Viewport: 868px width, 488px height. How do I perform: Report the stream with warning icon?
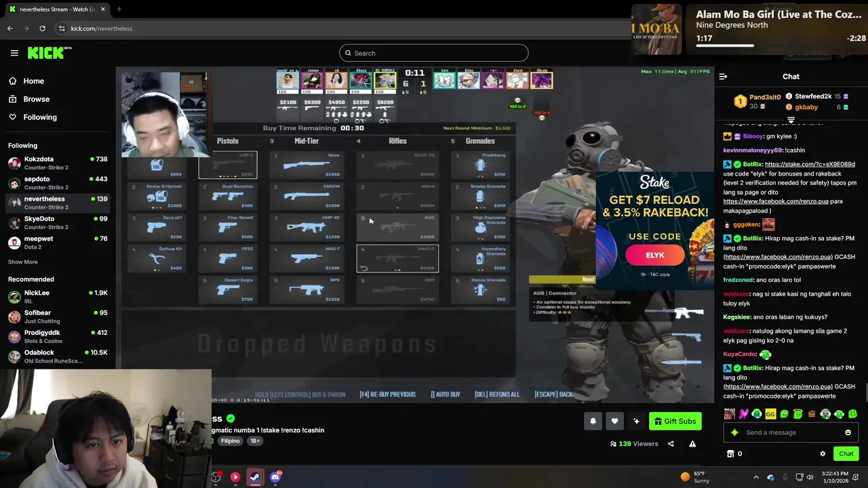[692, 444]
